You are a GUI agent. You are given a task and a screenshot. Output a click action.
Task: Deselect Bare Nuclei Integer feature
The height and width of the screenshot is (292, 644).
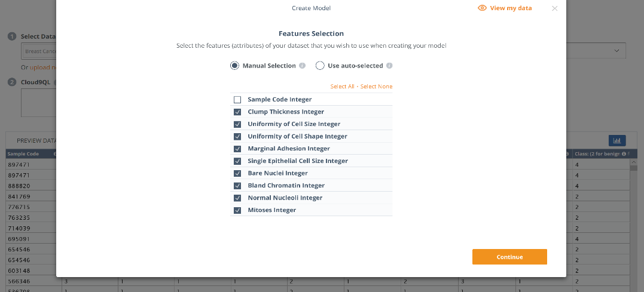(237, 173)
